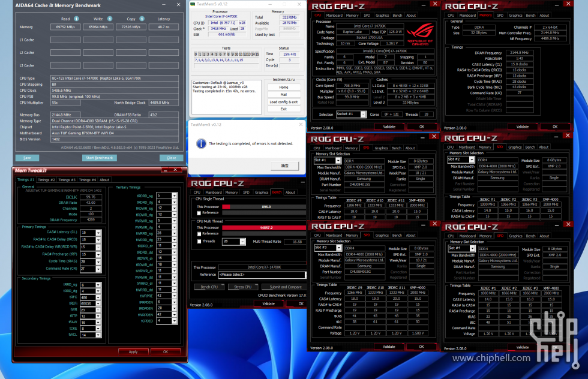Image resolution: width=588 pixels, height=379 pixels.
Task: Click Validate in CPU-Z Bench window
Action: point(269,303)
